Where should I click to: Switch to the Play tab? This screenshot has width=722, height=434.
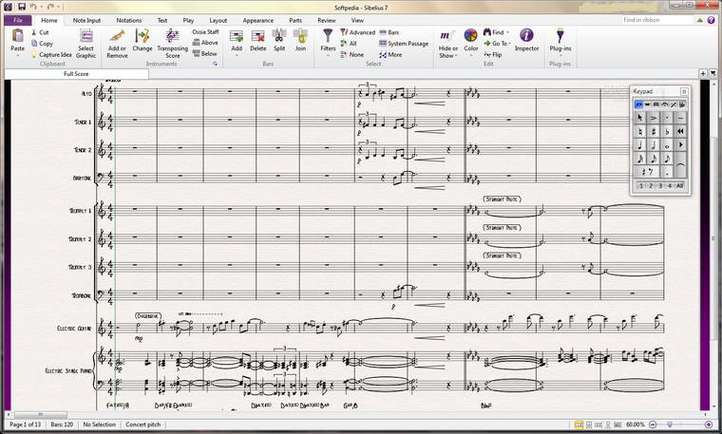click(188, 20)
